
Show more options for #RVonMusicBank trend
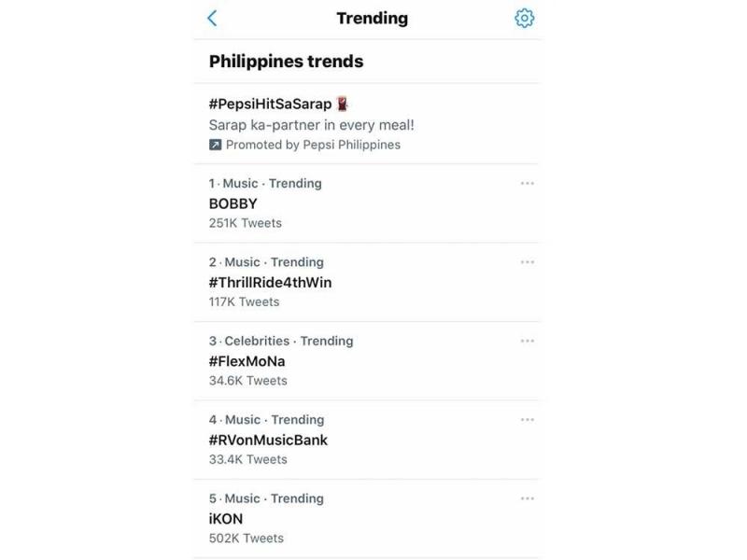coord(527,420)
